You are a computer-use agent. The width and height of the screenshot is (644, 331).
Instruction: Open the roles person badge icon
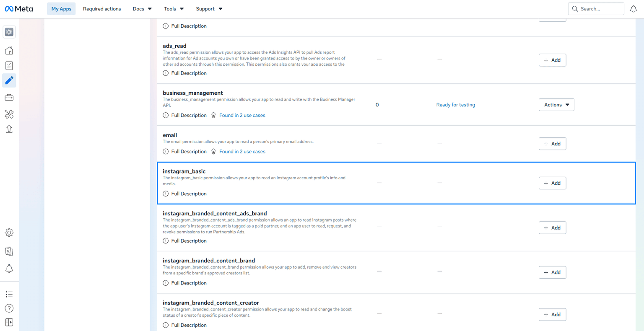point(9,251)
